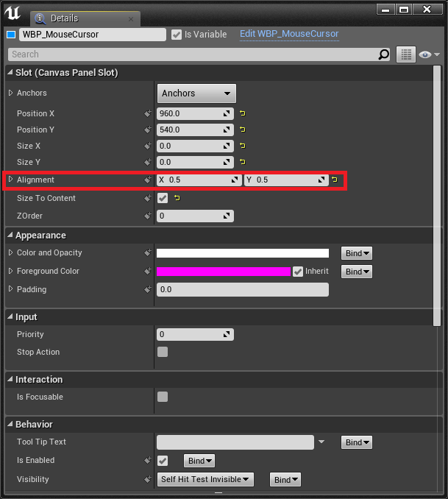Screen dimensions: 448x499
Task: Click the Details tab info icon
Action: click(40, 18)
